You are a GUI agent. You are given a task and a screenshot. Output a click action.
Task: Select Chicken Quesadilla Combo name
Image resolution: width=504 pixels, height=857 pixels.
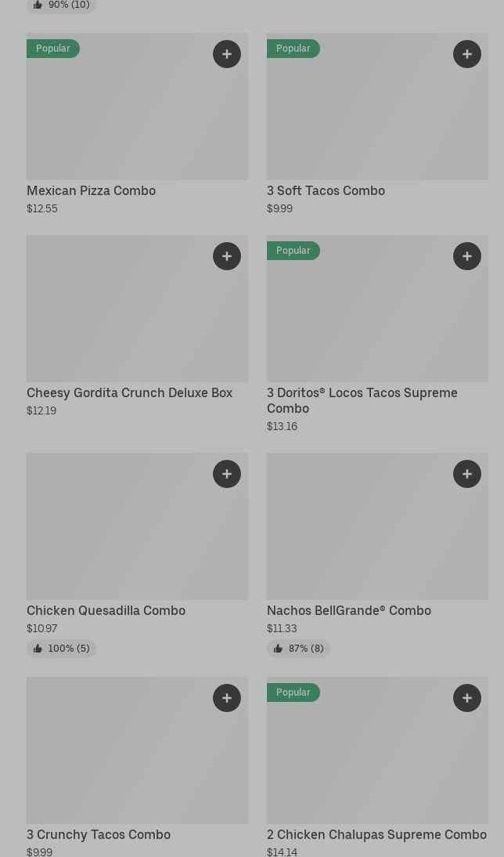click(106, 610)
